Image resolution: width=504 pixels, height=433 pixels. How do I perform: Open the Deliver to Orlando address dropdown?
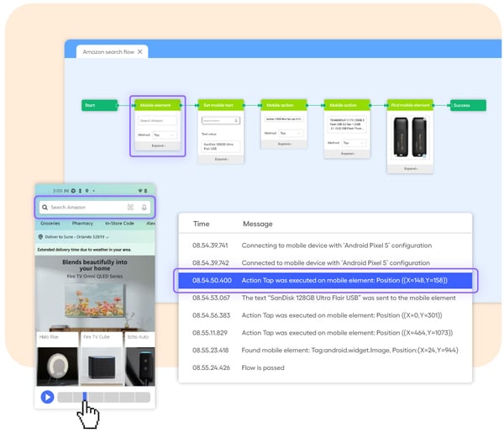(76, 237)
